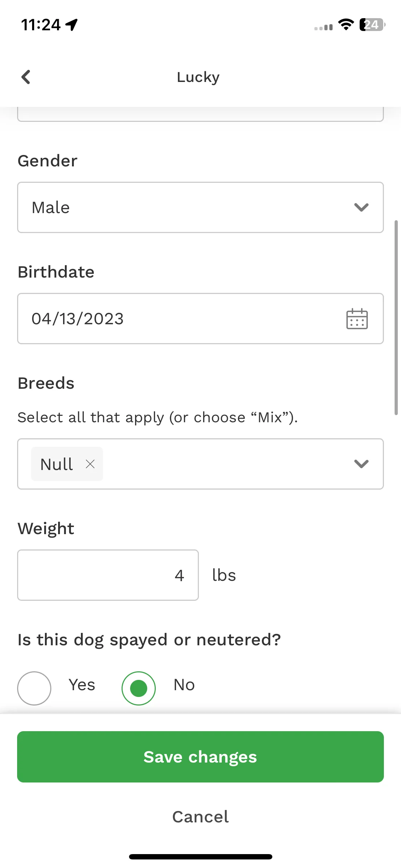The width and height of the screenshot is (401, 868).
Task: Select No radio button
Action: coord(139,688)
